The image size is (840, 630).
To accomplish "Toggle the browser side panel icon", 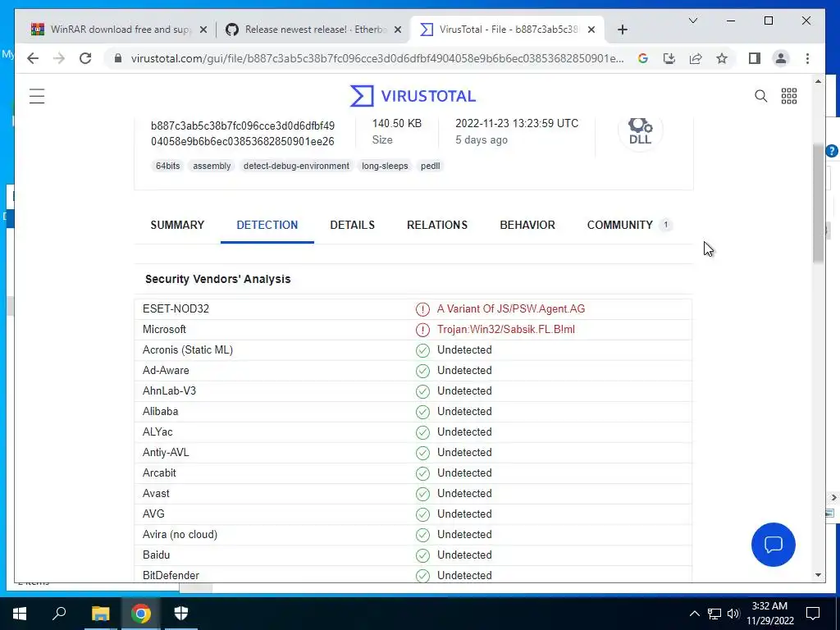I will [755, 58].
